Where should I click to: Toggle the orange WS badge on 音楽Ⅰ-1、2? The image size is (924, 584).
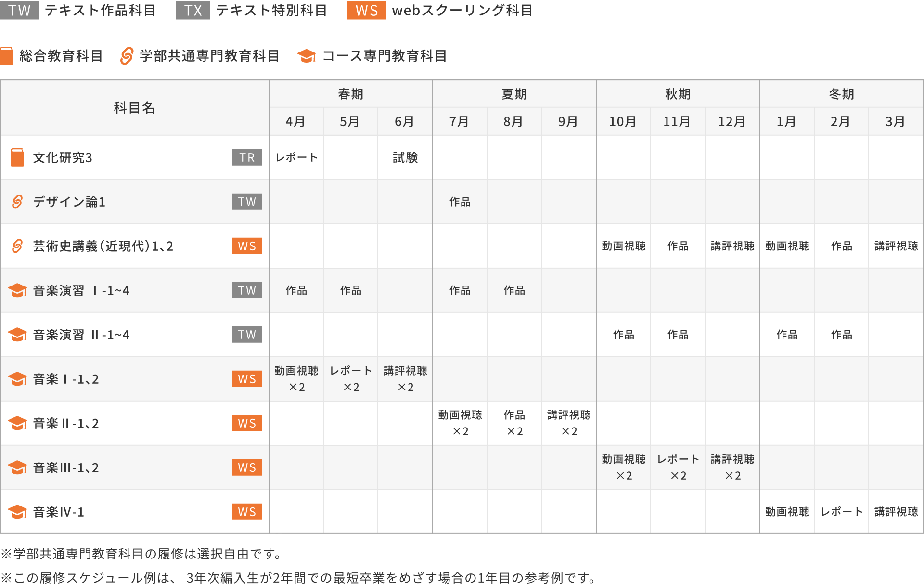[x=246, y=379]
